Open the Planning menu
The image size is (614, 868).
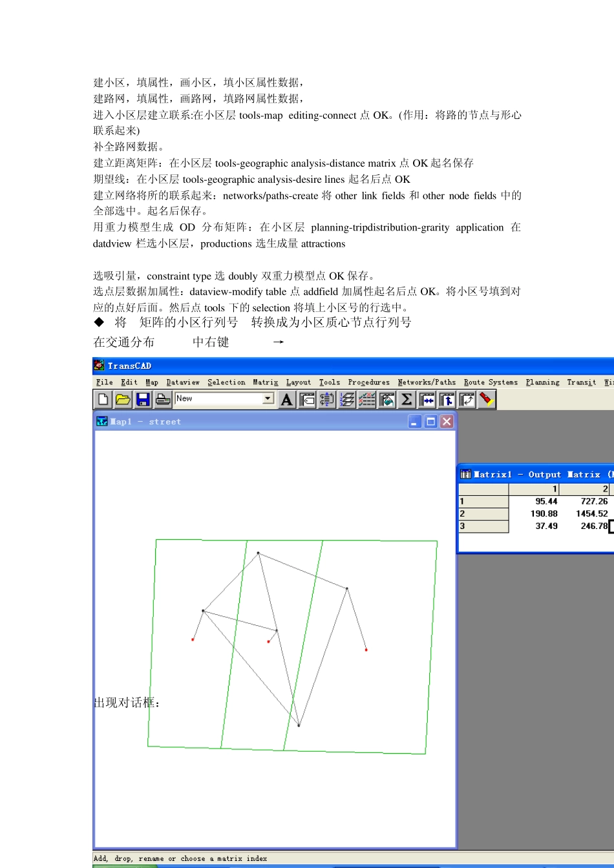point(542,382)
